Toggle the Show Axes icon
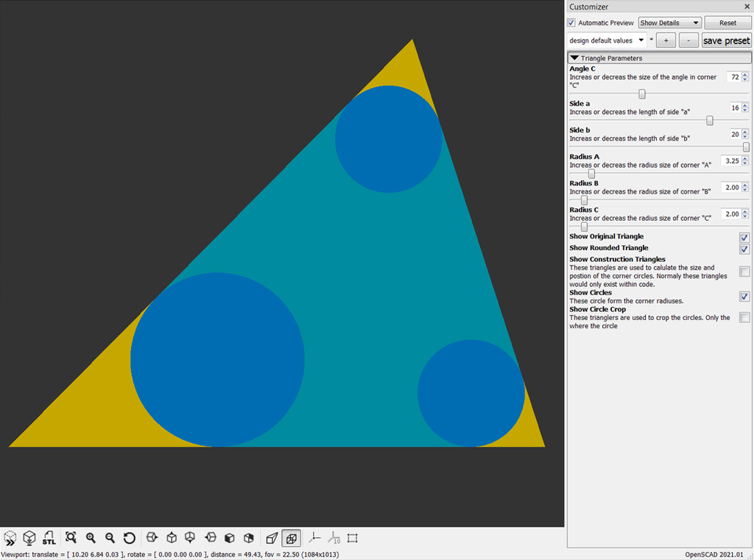The image size is (754, 560). [314, 538]
